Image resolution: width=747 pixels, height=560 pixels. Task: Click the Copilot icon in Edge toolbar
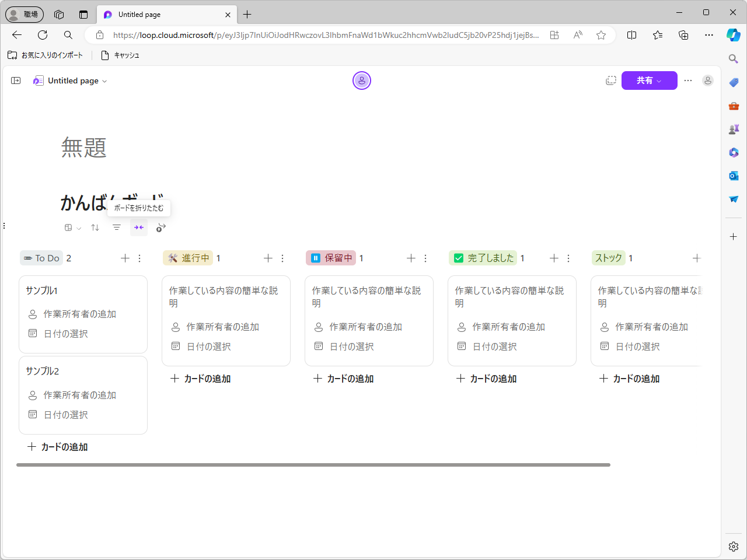pos(733,35)
